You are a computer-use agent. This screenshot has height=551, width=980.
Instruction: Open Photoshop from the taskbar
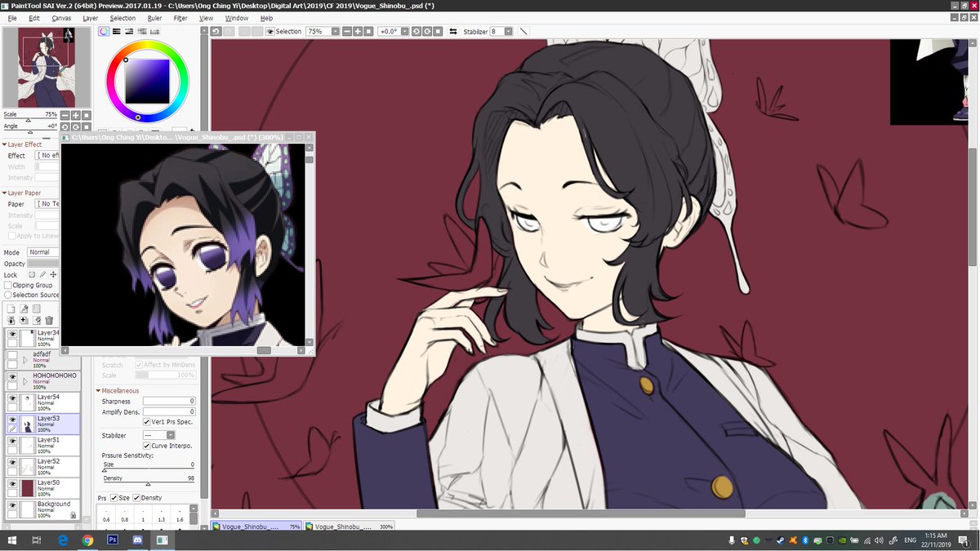point(113,540)
